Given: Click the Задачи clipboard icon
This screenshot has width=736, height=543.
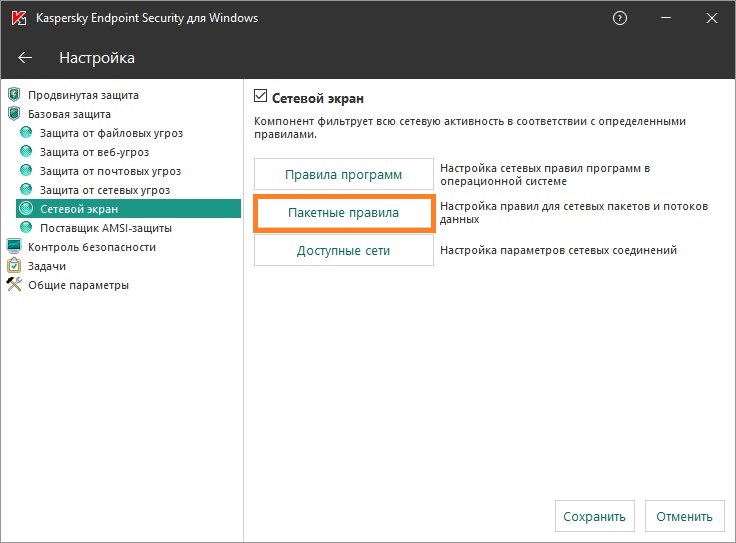Looking at the screenshot, I should point(14,266).
